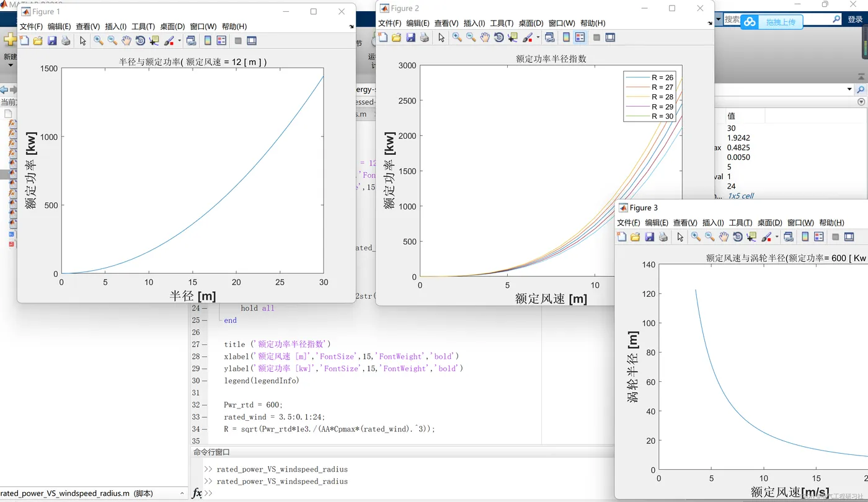
Task: Open 查看(V) menu in Figure 2
Action: pyautogui.click(x=446, y=23)
